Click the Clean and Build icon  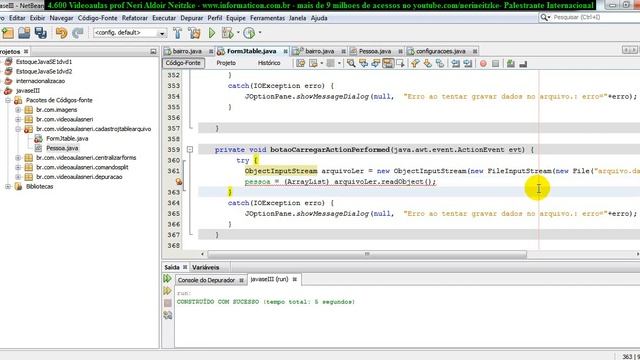[194, 33]
